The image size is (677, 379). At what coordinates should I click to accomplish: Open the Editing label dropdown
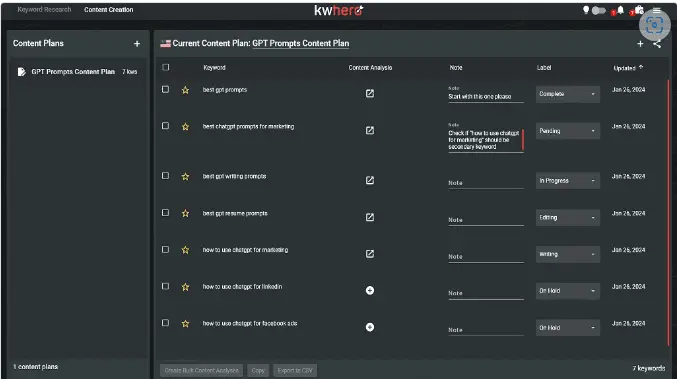(x=567, y=218)
